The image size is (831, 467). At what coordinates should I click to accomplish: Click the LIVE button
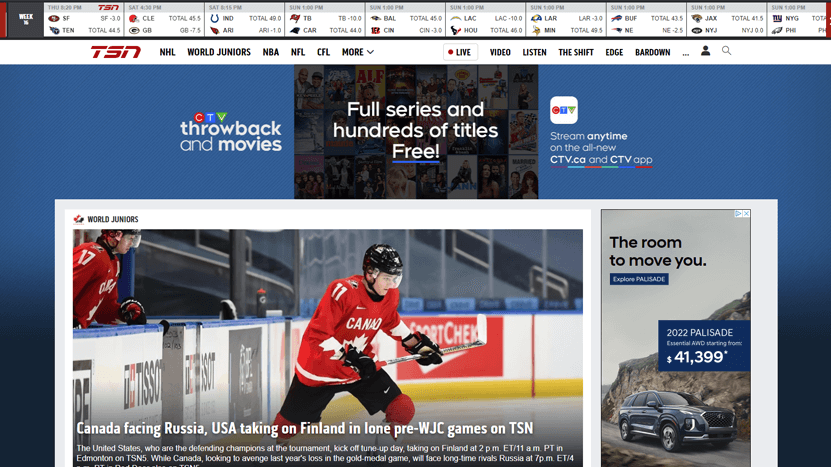460,52
